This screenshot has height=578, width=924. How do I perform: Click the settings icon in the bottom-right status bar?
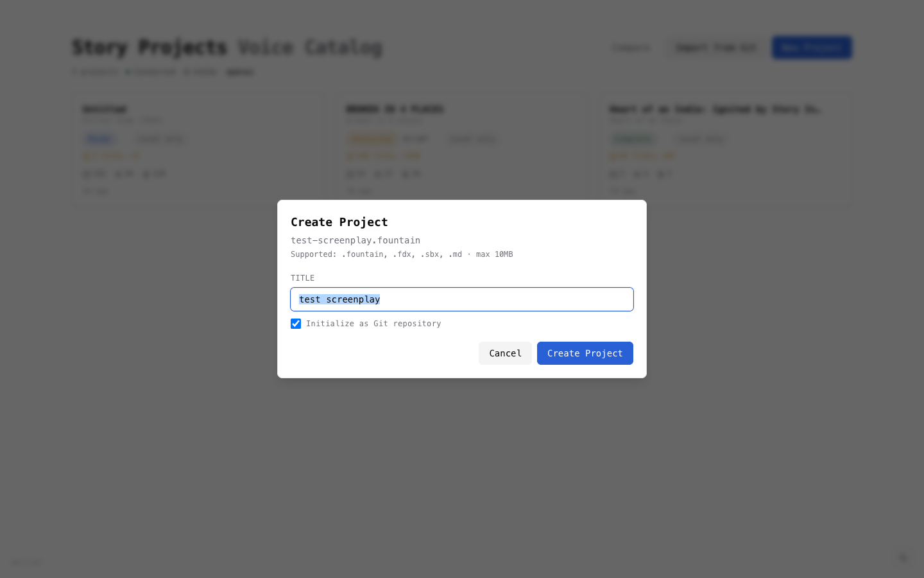pos(903,557)
